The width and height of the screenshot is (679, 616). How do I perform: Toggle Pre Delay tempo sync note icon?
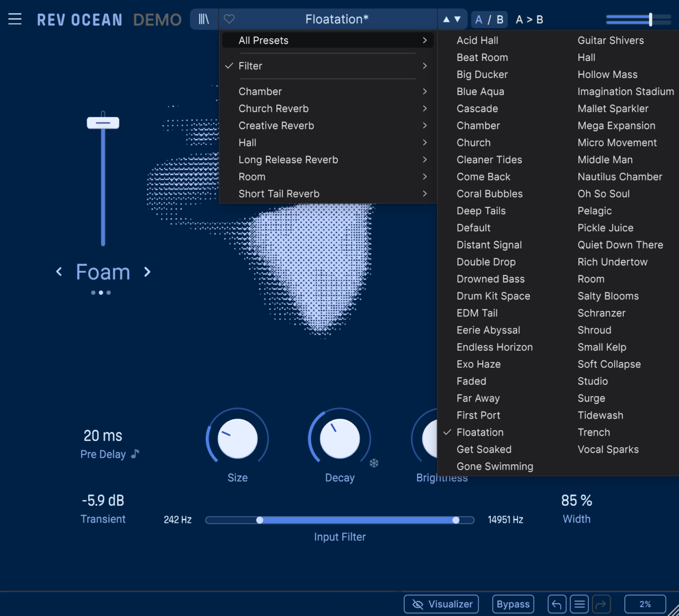[135, 454]
